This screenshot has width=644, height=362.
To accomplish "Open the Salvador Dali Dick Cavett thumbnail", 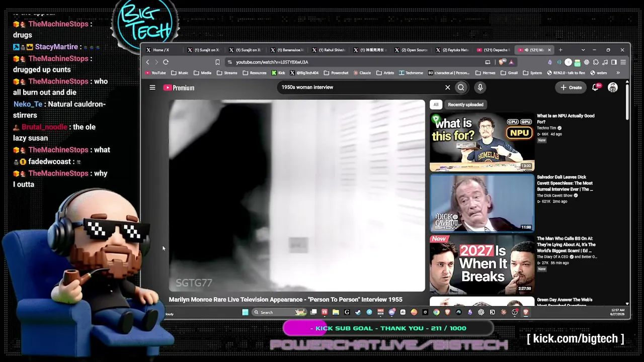I will pyautogui.click(x=482, y=203).
